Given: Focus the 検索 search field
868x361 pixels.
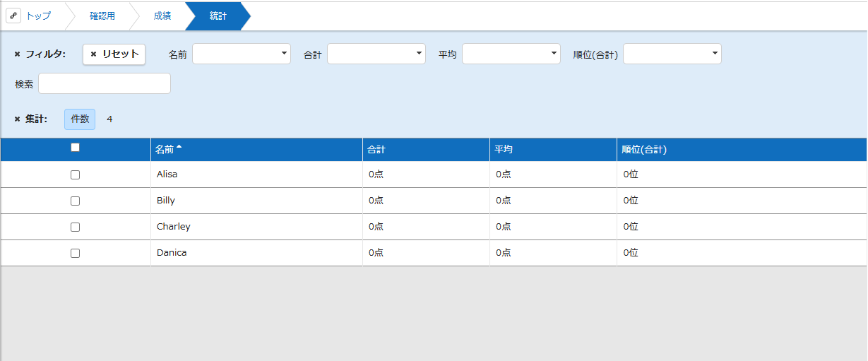Looking at the screenshot, I should click(x=105, y=83).
